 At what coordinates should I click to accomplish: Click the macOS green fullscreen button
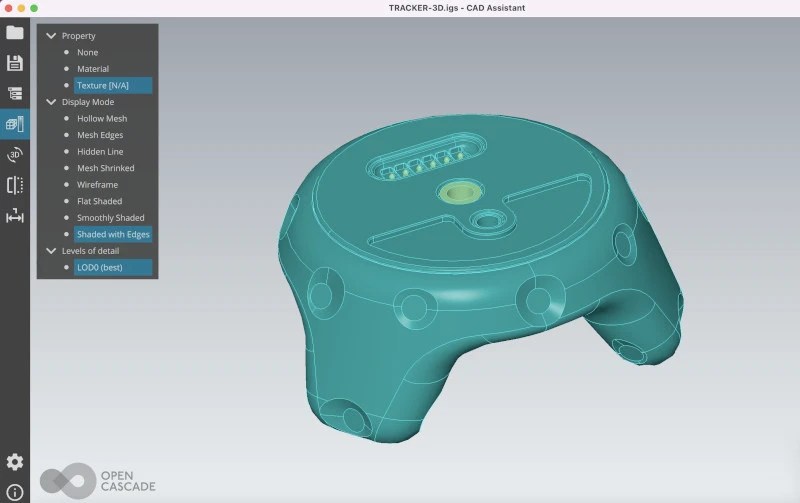point(34,8)
